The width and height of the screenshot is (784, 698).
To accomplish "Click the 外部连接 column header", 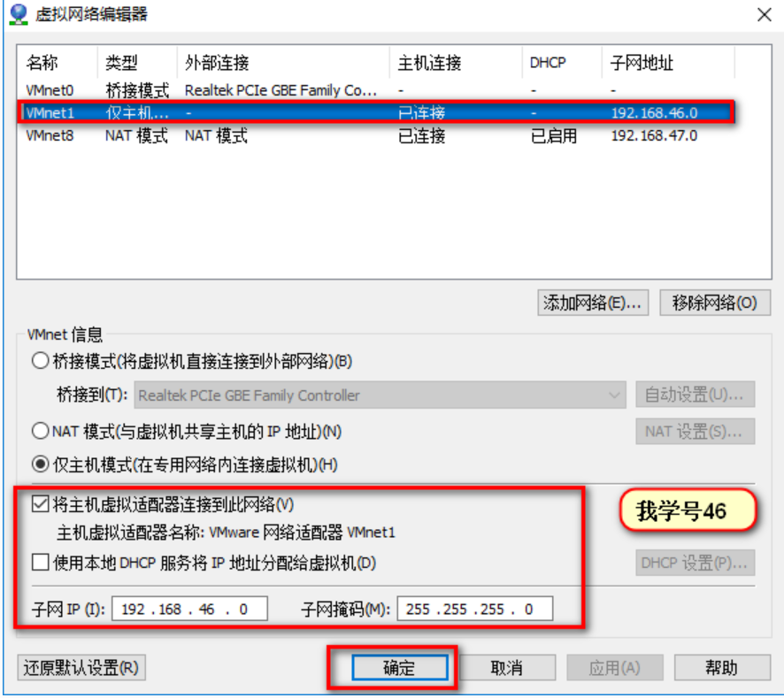I will point(283,63).
